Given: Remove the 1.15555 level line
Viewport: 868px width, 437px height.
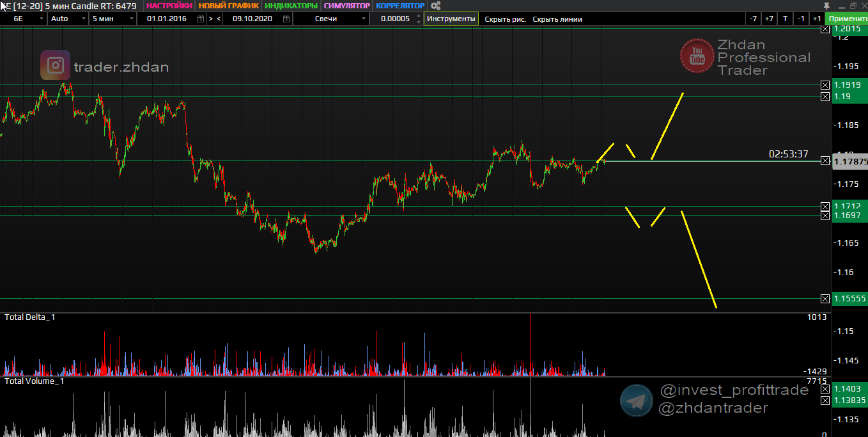Looking at the screenshot, I should [x=825, y=299].
